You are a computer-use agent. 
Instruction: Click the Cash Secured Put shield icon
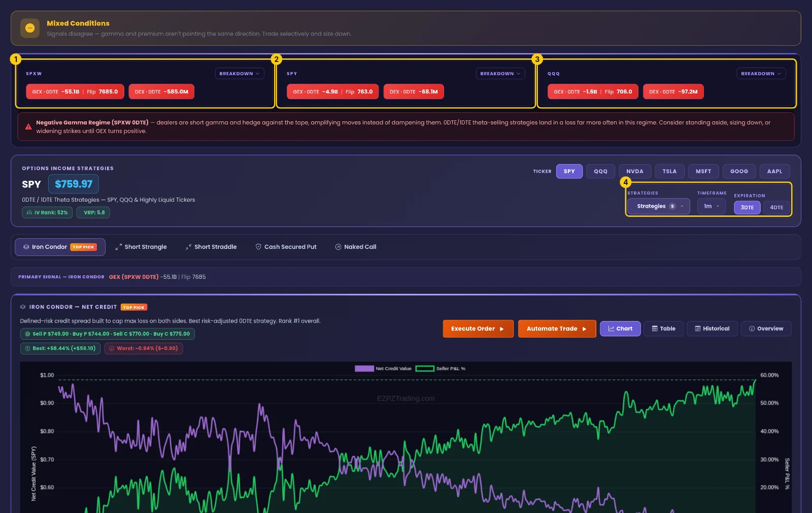pos(258,247)
